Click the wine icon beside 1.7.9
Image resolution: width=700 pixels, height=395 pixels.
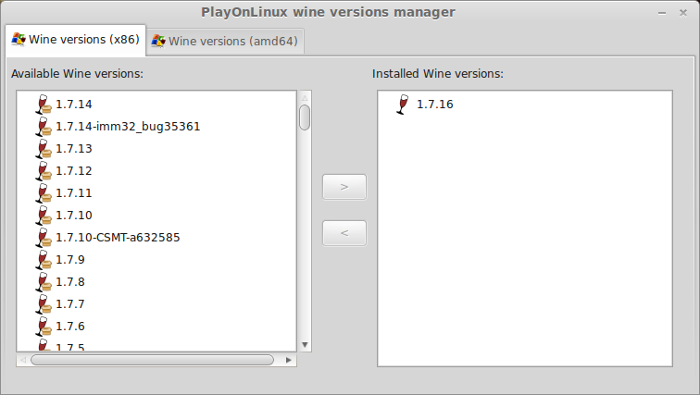tap(43, 260)
